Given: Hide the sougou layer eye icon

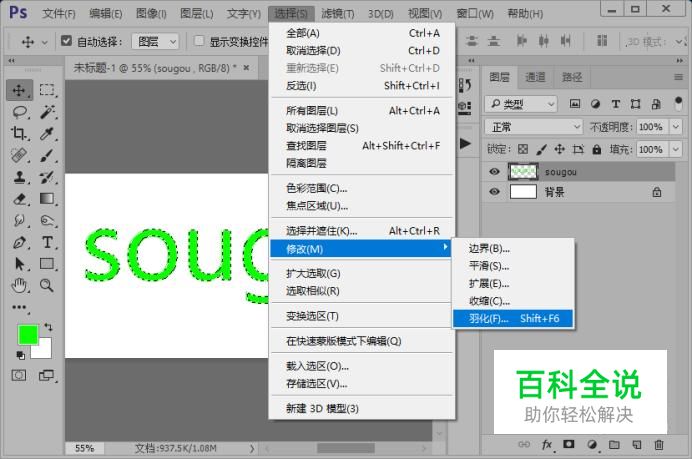Looking at the screenshot, I should point(495,171).
